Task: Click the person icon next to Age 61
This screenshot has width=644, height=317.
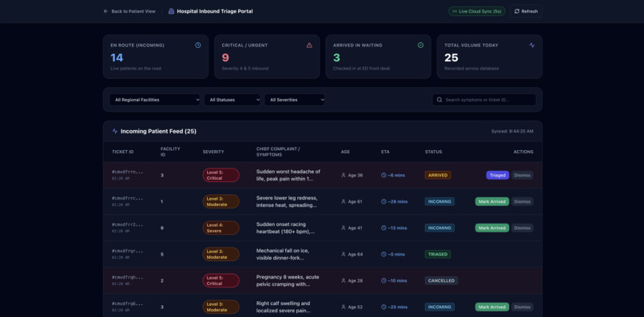Action: pyautogui.click(x=344, y=201)
